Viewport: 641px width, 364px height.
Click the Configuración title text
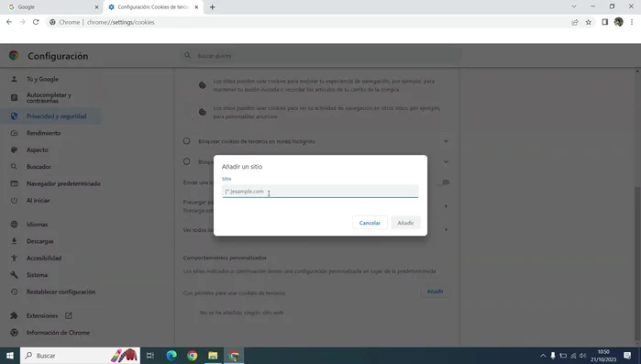(x=58, y=56)
